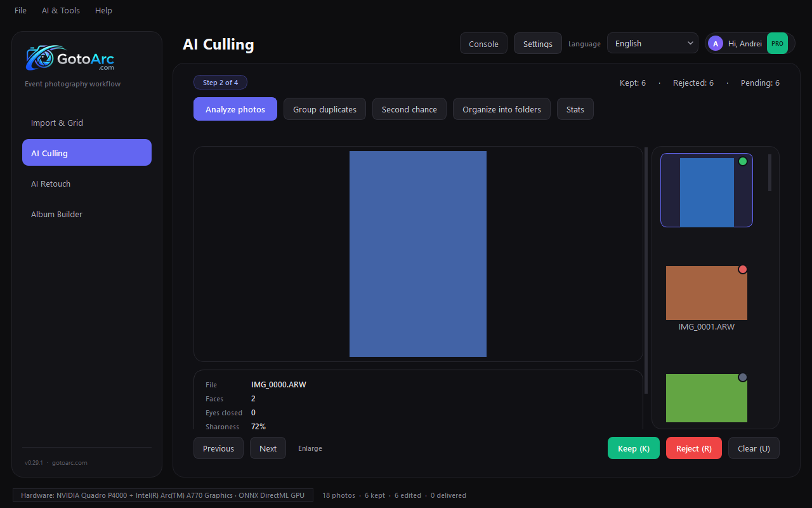This screenshot has height=508, width=812.
Task: Click green kept status dot on first thumbnail
Action: click(x=743, y=161)
